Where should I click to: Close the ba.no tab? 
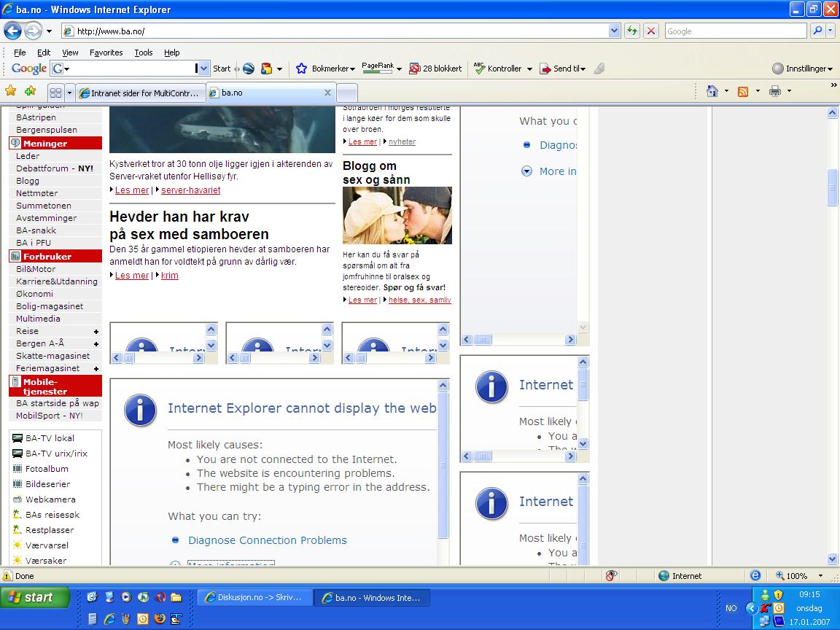point(327,93)
